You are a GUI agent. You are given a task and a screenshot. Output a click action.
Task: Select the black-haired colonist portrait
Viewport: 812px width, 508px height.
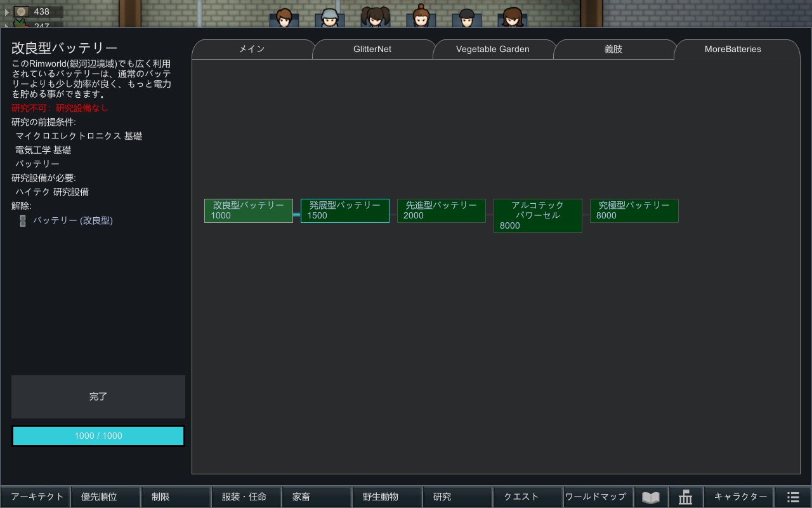pos(467,18)
